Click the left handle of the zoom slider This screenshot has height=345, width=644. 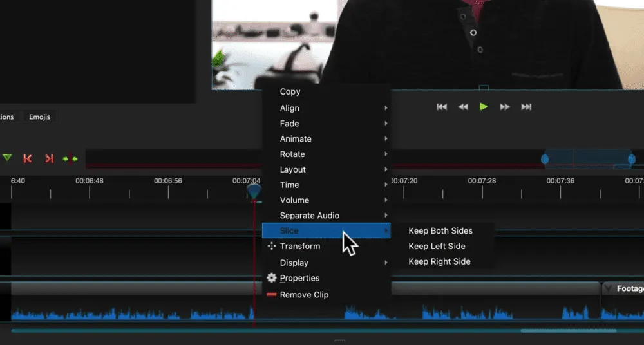click(x=545, y=159)
